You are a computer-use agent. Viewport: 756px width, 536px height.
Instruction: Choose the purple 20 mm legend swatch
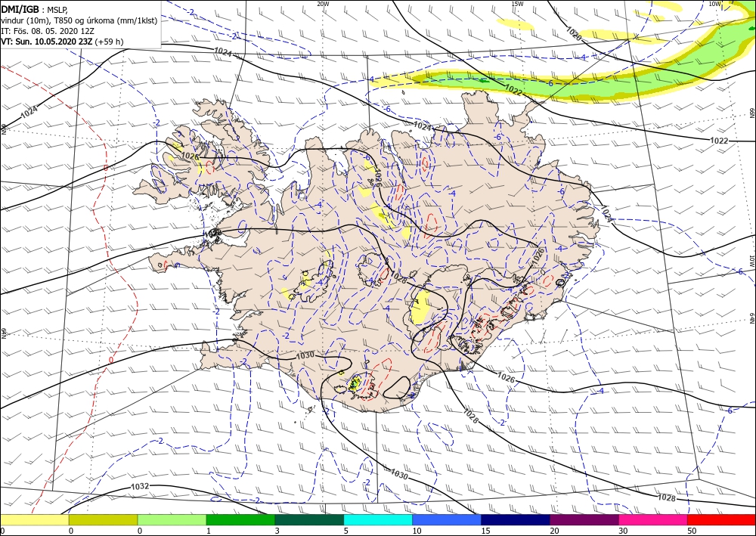[584, 520]
